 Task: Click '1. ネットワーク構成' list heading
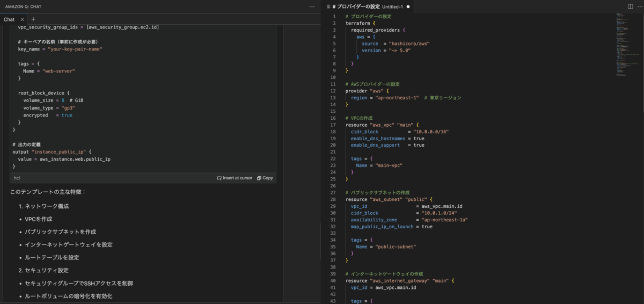pos(43,206)
